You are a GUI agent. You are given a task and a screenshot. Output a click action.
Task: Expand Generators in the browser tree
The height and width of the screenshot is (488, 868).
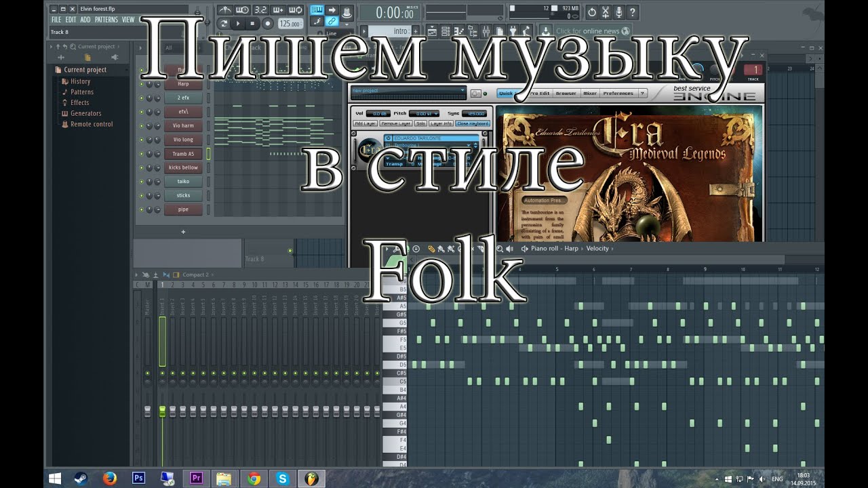point(85,114)
